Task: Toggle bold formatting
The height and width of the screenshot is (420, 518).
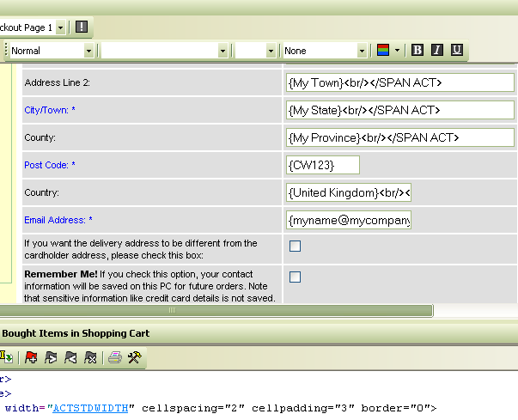Action: [417, 51]
